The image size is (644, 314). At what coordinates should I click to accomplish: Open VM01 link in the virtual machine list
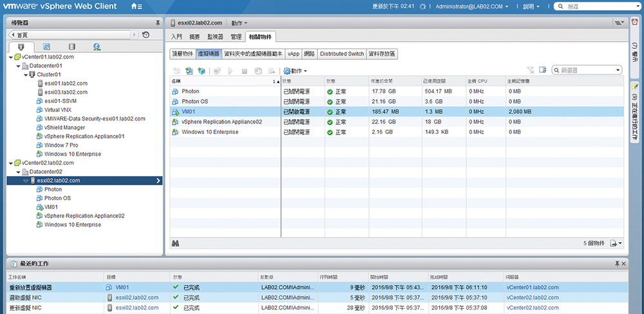click(189, 112)
